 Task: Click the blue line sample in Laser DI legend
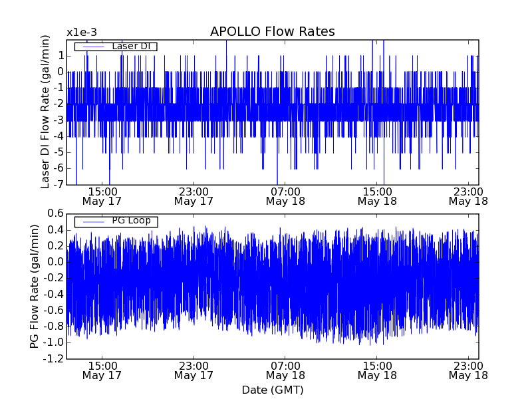coord(92,47)
